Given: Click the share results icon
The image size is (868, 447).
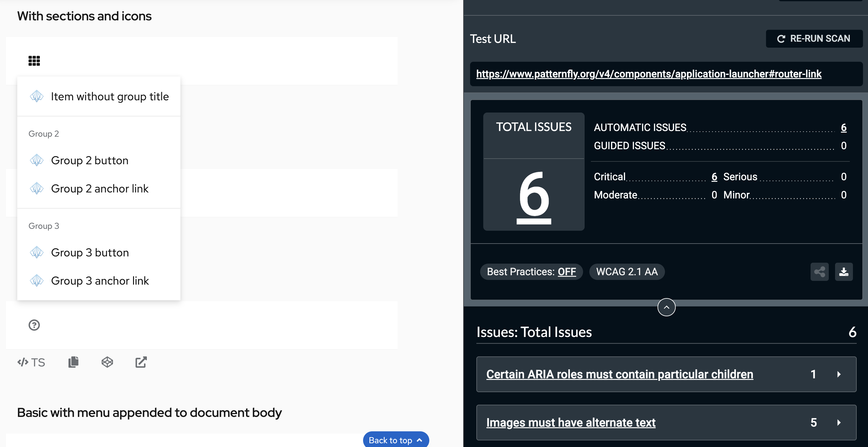Looking at the screenshot, I should point(819,272).
